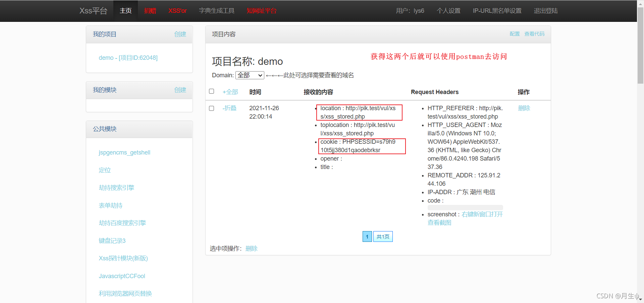Viewport: 644px width, 303px height.
Task: Open the 主页 navigation tab
Action: [126, 11]
